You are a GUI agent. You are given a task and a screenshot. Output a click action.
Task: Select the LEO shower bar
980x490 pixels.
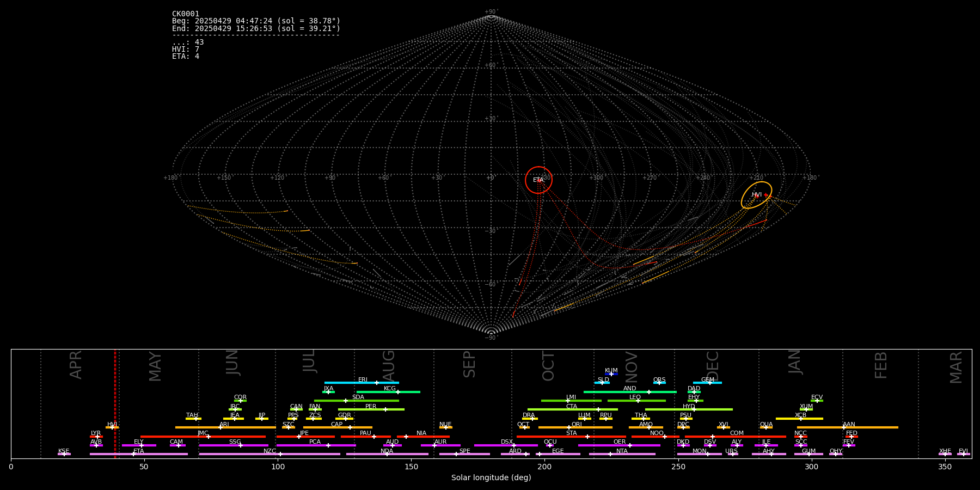pos(636,401)
